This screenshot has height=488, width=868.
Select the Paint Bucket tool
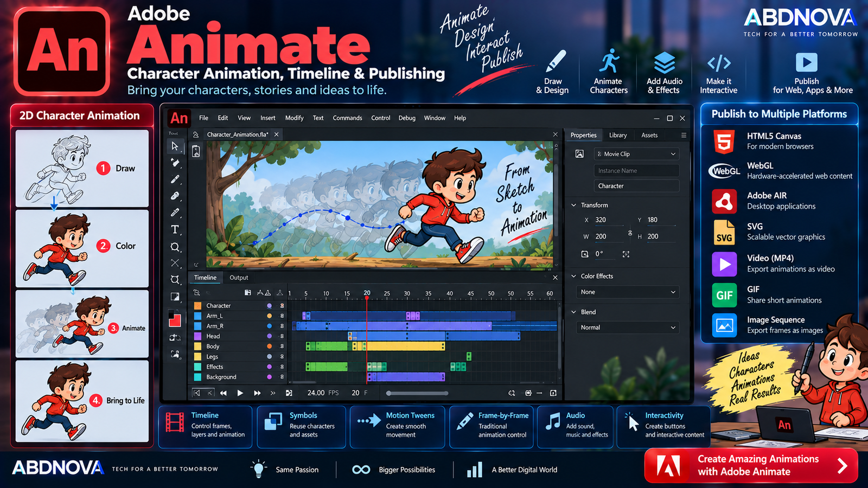click(175, 163)
